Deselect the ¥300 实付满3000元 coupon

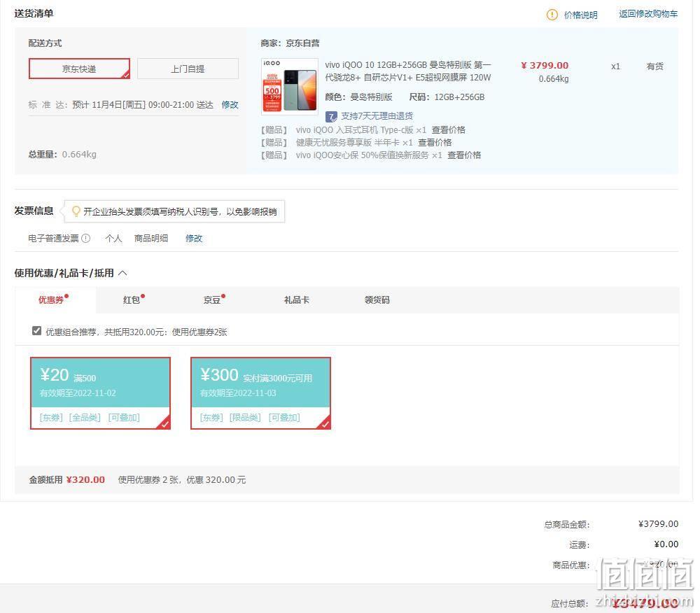click(260, 393)
